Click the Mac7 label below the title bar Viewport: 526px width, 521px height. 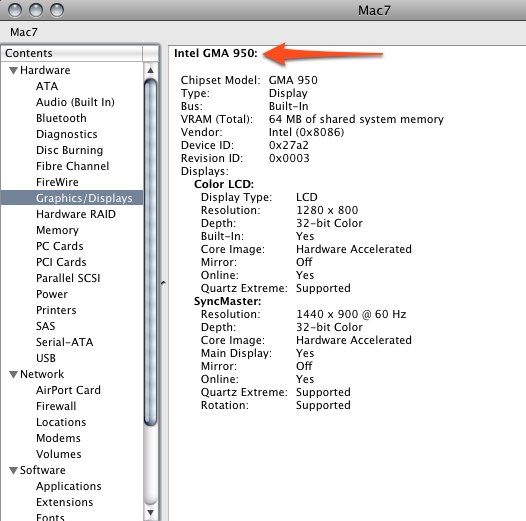(x=24, y=32)
